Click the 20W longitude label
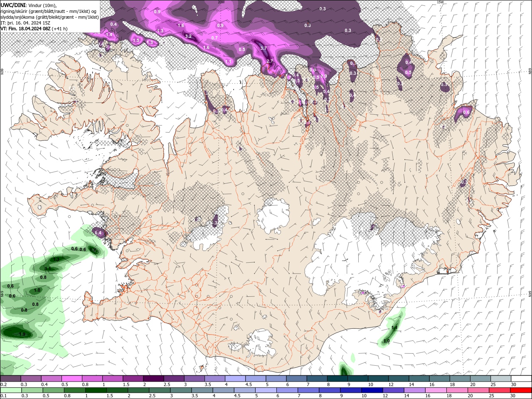532x399 pixels. 221,2
